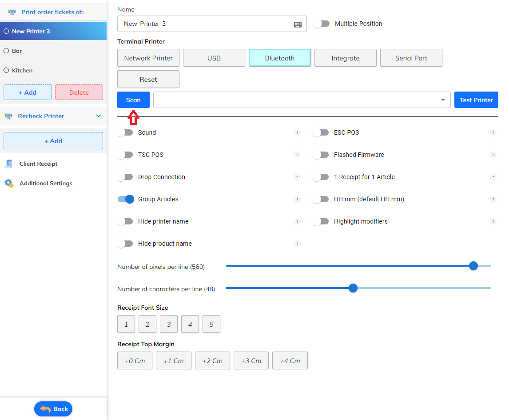Screen dimensions: 509x420
Task: Open help icon for Group Articles
Action: 297,199
